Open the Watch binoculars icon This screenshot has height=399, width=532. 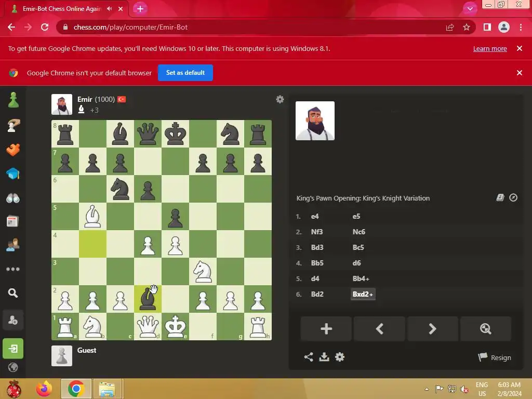click(x=13, y=198)
